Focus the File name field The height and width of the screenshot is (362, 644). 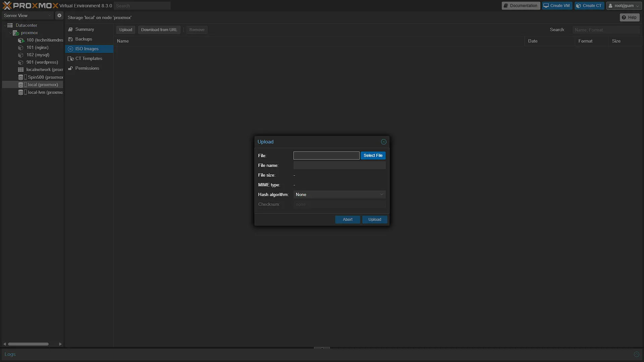pos(339,165)
